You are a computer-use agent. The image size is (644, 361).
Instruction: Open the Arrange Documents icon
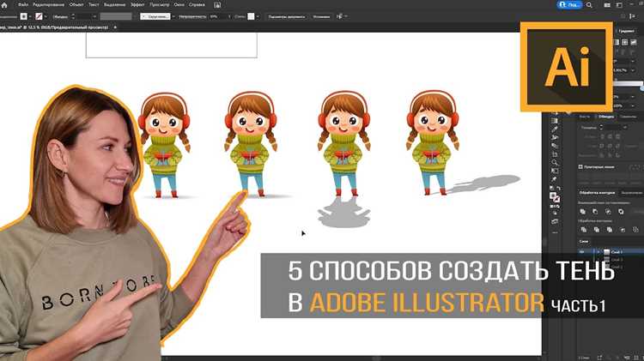click(607, 5)
